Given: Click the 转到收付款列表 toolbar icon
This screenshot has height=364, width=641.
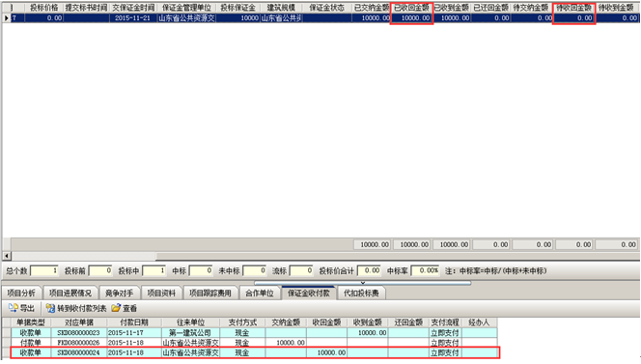Looking at the screenshot, I should point(50,308).
